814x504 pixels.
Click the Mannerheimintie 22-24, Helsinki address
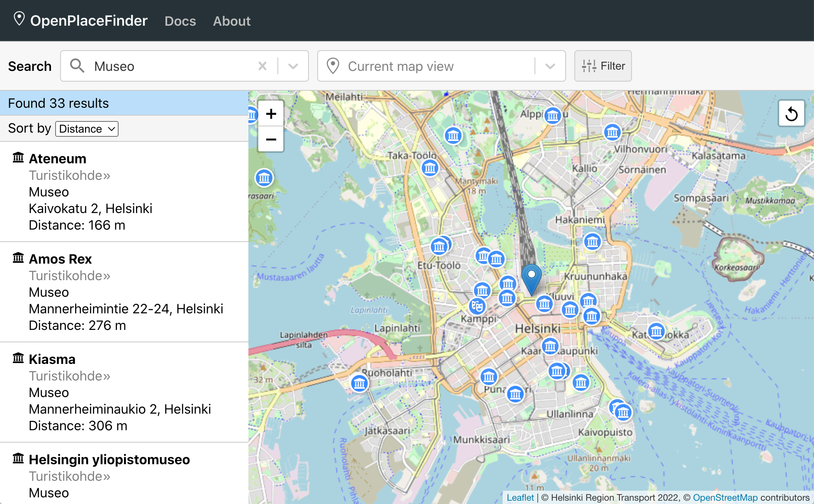[126, 309]
